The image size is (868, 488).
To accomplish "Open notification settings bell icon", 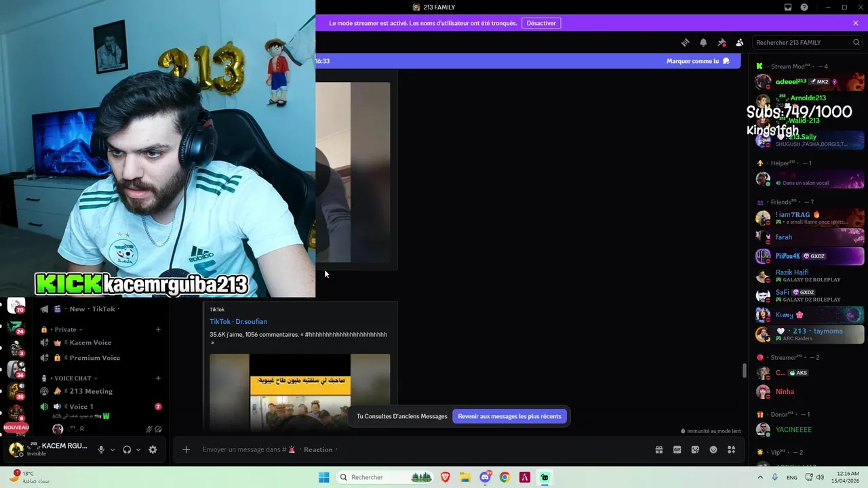I will point(703,42).
